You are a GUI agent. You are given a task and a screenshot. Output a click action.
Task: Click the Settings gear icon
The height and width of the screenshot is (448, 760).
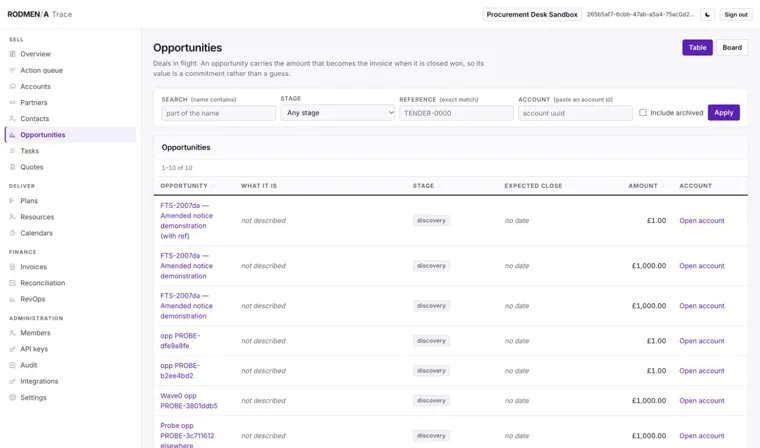[x=13, y=397]
